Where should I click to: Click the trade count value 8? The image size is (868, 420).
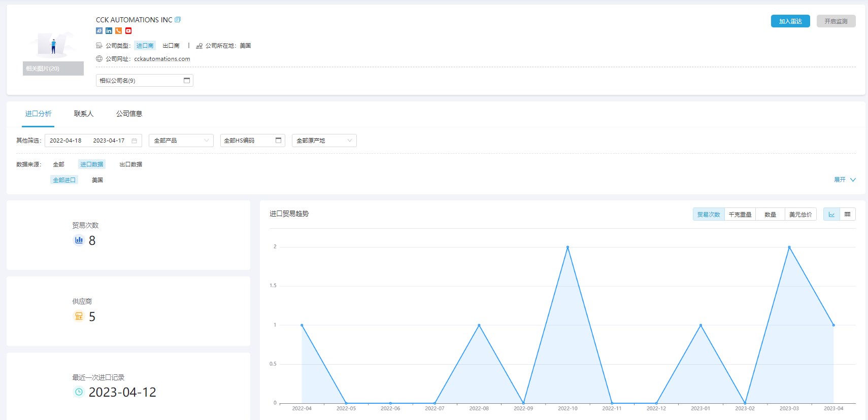pyautogui.click(x=92, y=240)
